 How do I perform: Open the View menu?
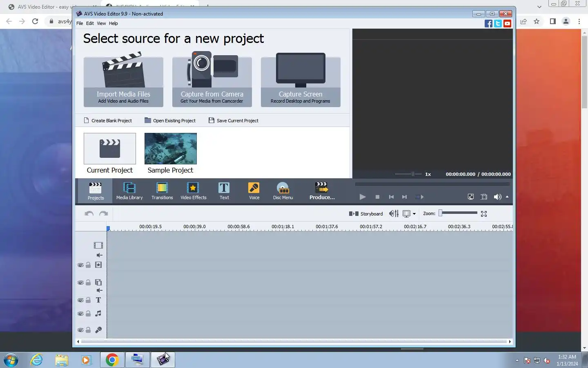[101, 23]
